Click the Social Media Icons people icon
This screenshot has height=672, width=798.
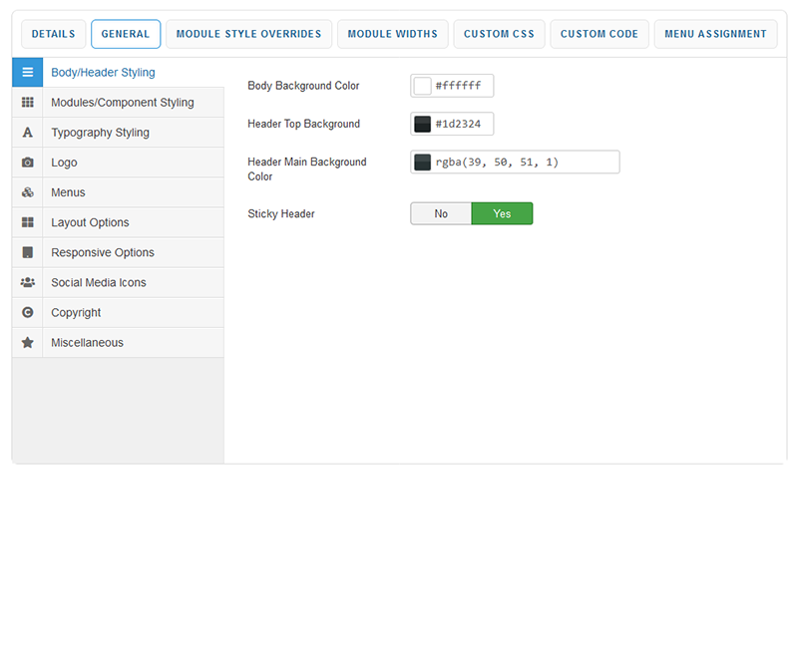(x=27, y=282)
